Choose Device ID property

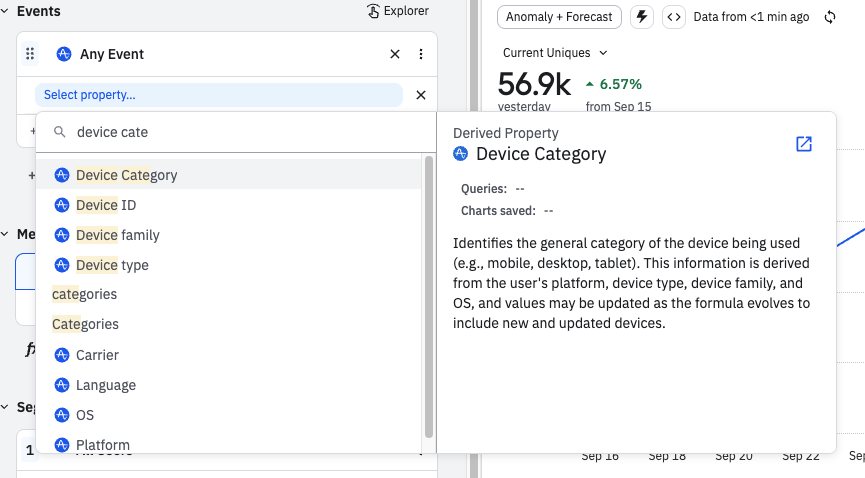[x=106, y=205]
